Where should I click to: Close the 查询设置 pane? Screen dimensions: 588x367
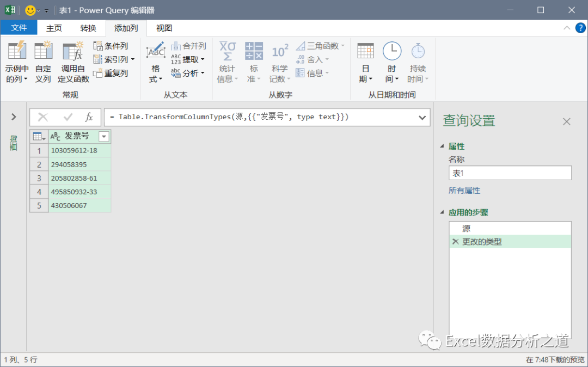[x=567, y=121]
